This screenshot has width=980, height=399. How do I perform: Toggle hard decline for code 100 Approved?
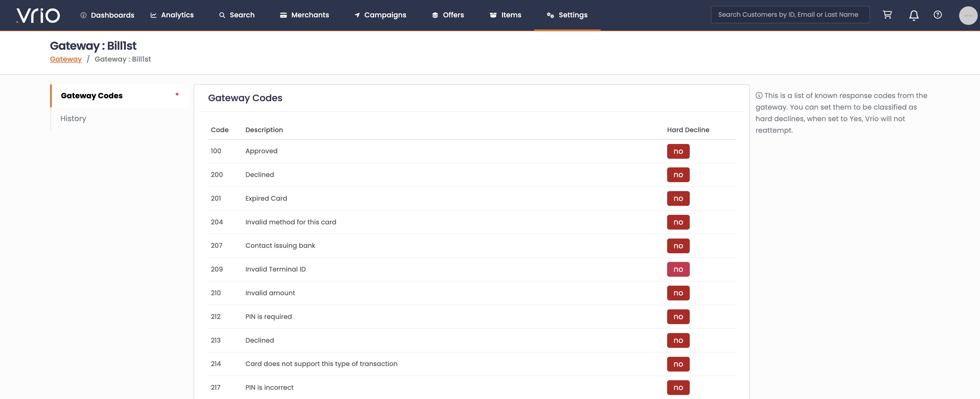point(678,151)
